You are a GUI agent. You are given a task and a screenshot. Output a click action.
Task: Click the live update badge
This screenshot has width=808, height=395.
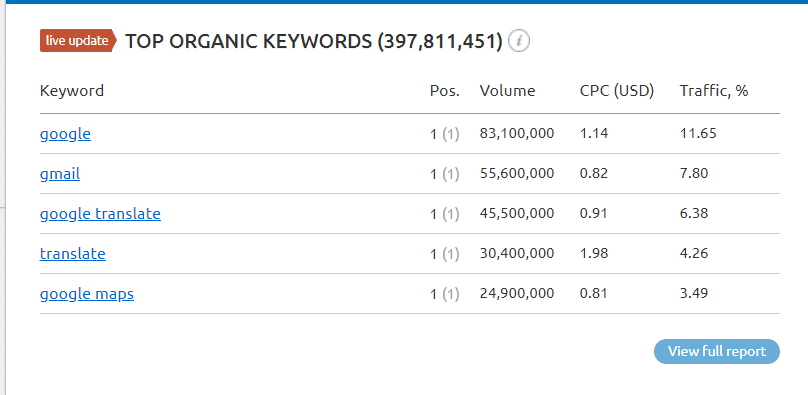(78, 41)
